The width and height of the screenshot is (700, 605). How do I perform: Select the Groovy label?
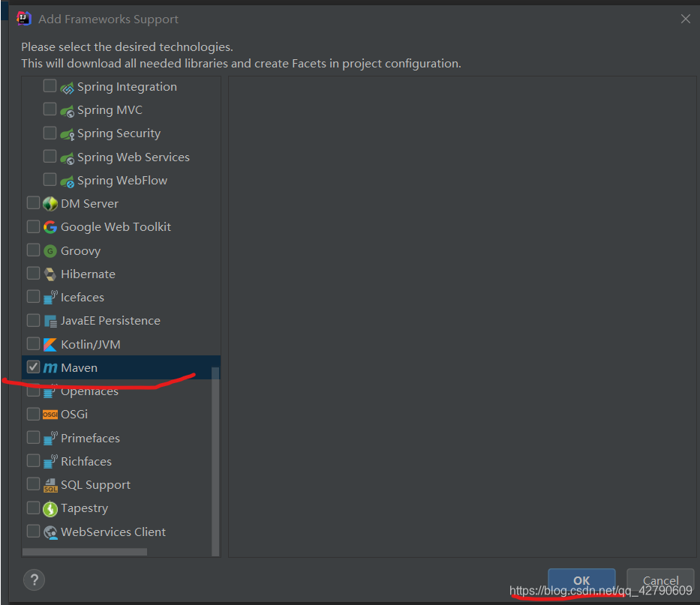[81, 251]
